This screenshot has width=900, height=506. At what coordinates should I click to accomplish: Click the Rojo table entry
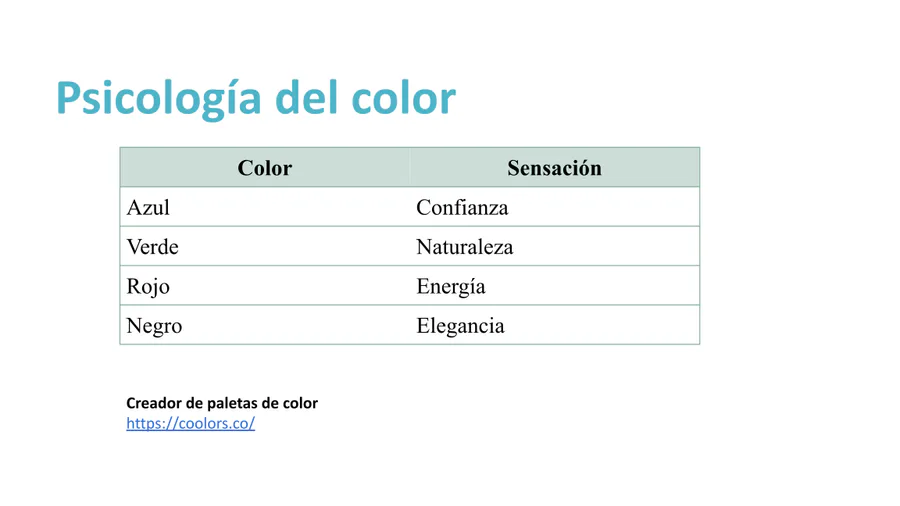point(148,287)
